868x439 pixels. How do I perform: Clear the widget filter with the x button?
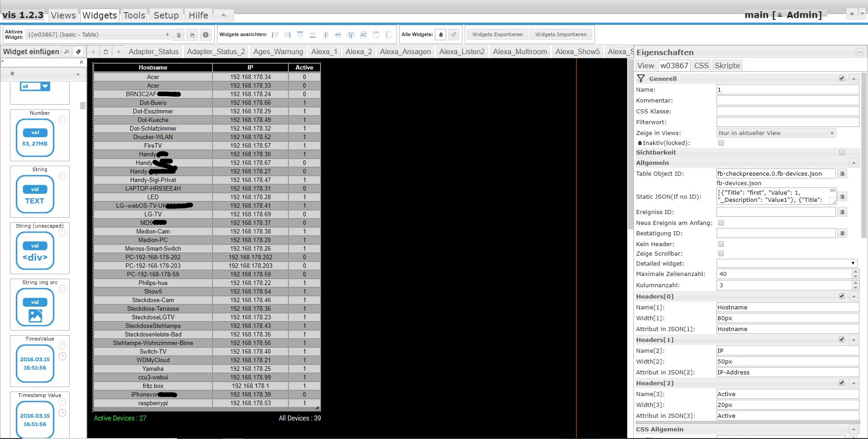click(81, 62)
